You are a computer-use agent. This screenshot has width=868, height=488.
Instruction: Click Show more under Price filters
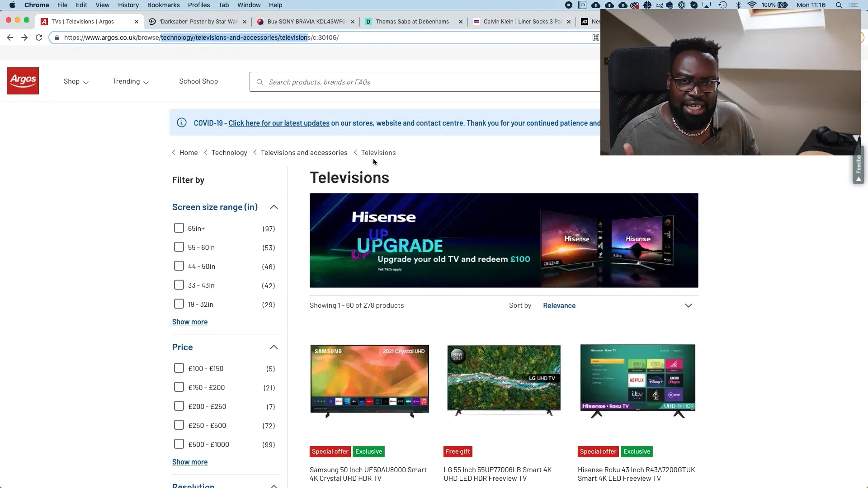click(x=190, y=462)
